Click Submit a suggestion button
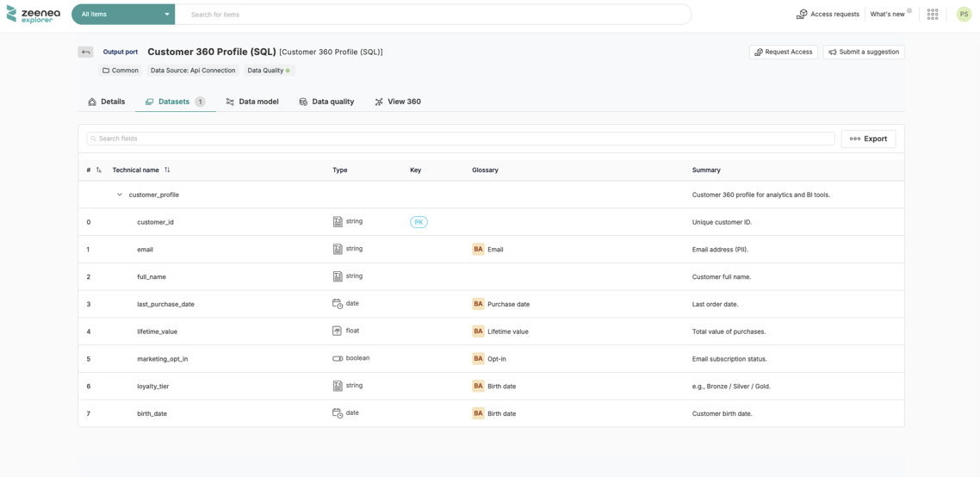980x477 pixels. (x=863, y=53)
